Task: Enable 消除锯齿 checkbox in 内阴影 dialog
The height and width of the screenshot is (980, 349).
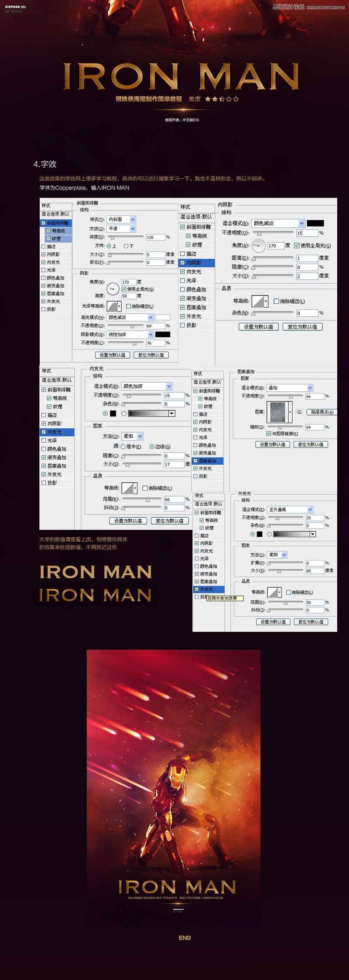Action: pos(276,301)
